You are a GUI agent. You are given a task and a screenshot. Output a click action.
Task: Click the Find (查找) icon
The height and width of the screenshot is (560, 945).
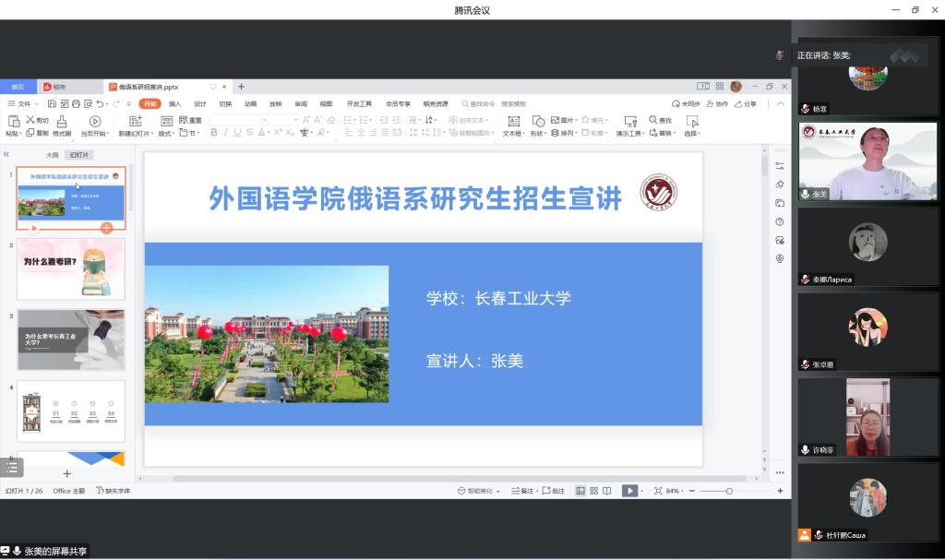(x=660, y=120)
